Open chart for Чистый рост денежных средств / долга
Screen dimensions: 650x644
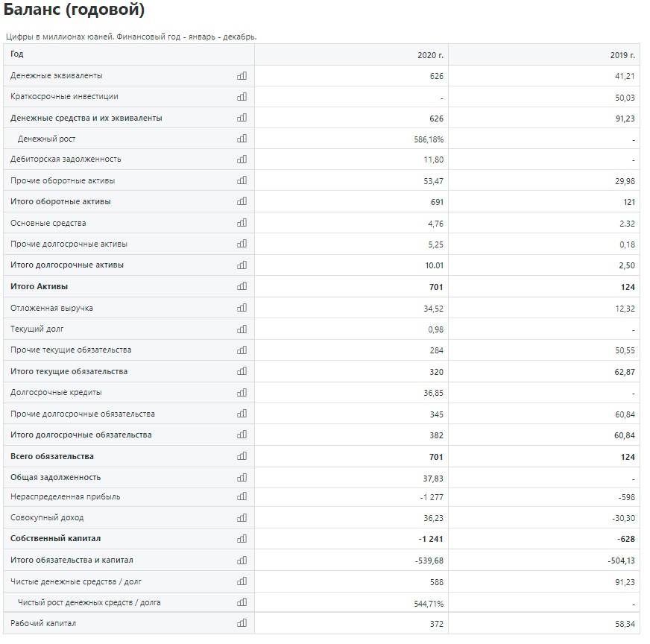coord(242,602)
